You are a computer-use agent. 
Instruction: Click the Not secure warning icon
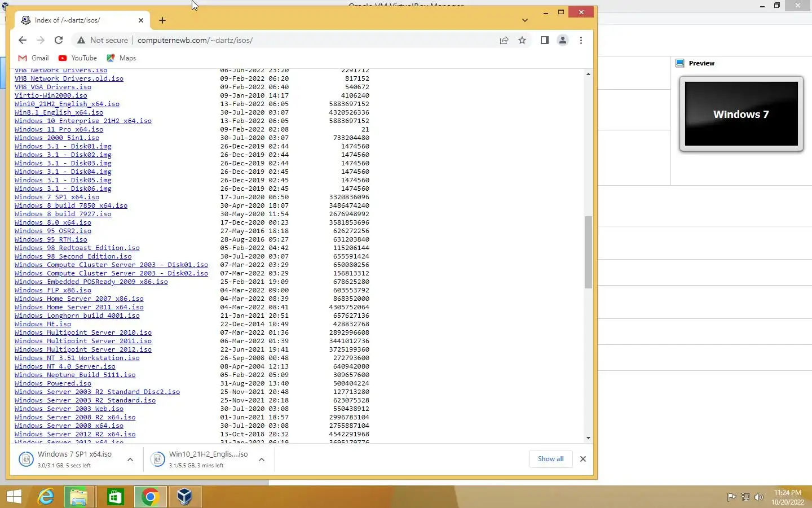coord(81,40)
